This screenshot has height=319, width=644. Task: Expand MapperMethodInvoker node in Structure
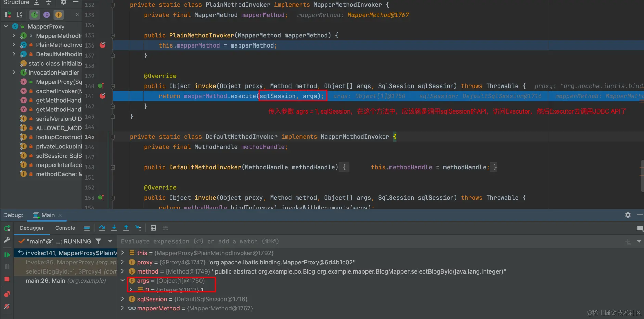[x=14, y=36]
